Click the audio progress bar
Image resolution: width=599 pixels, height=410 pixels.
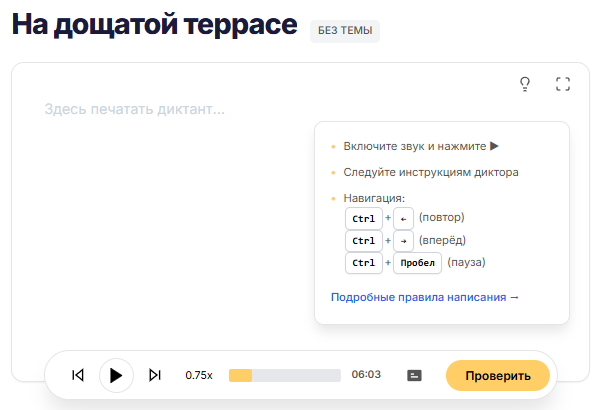(285, 375)
